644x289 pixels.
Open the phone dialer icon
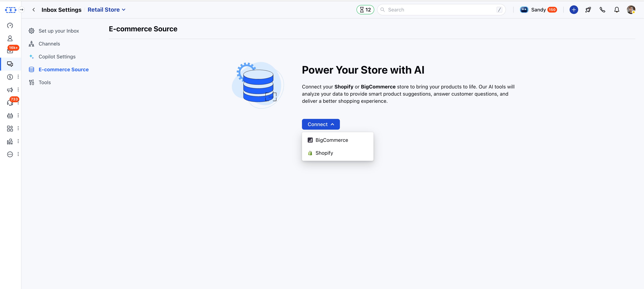[x=602, y=10]
